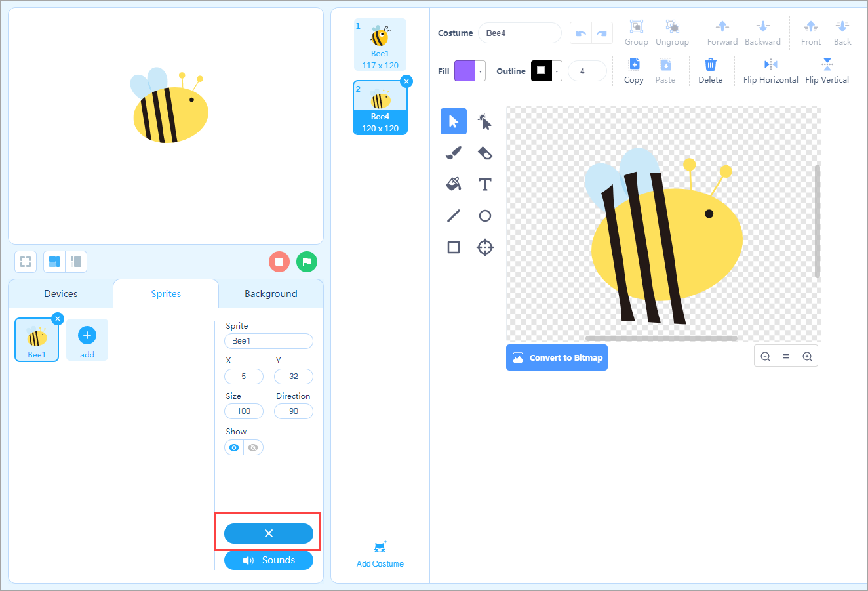Activate the reshape tool
This screenshot has width=868, height=591.
click(x=485, y=121)
